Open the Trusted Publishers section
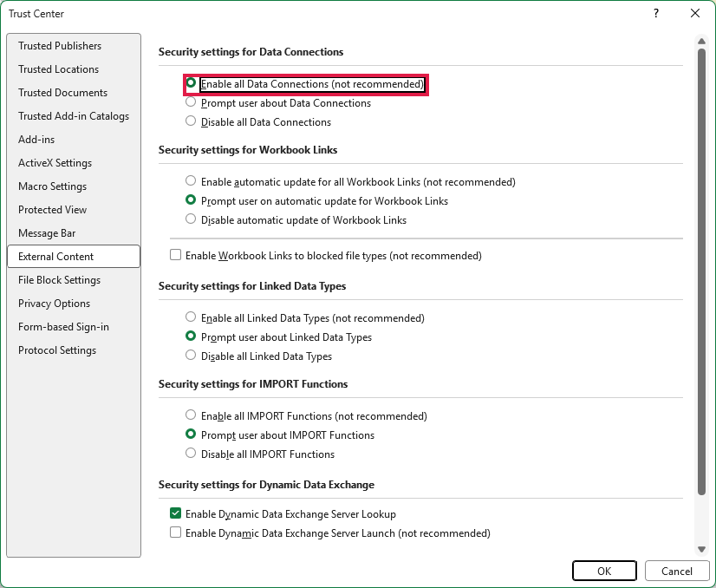 (74, 46)
